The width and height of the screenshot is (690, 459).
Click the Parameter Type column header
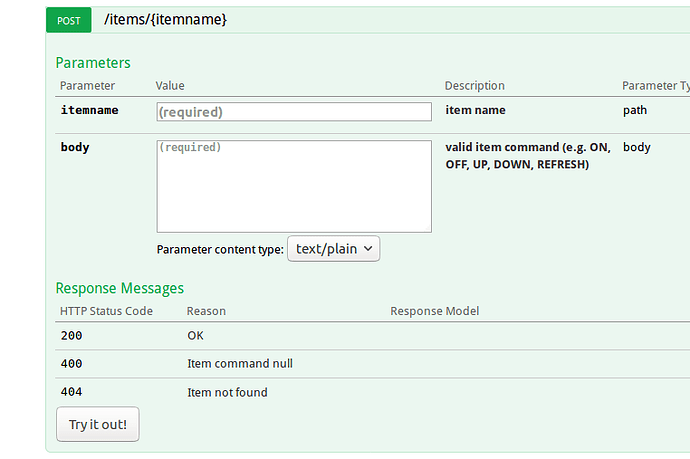(655, 86)
